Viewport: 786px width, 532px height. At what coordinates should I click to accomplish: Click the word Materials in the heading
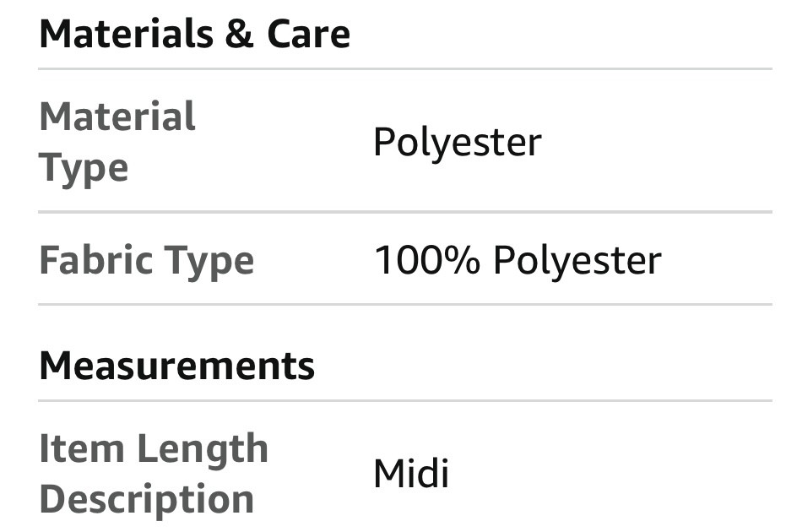pyautogui.click(x=125, y=35)
